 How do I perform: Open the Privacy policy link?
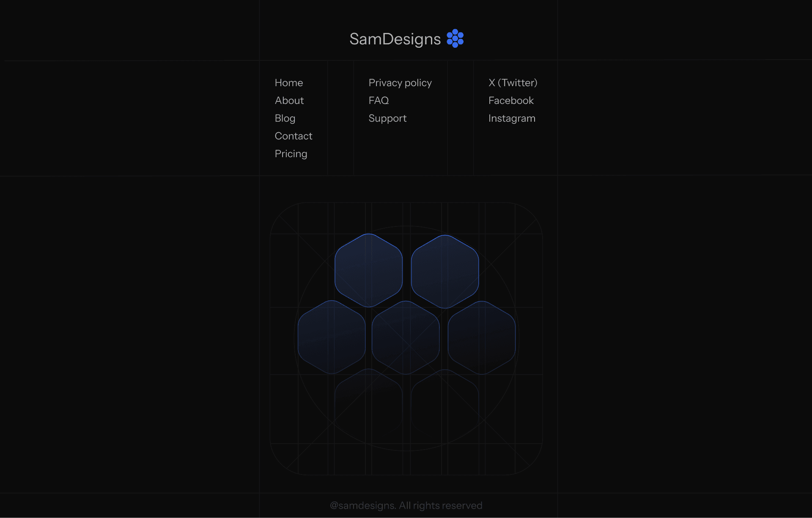click(400, 83)
